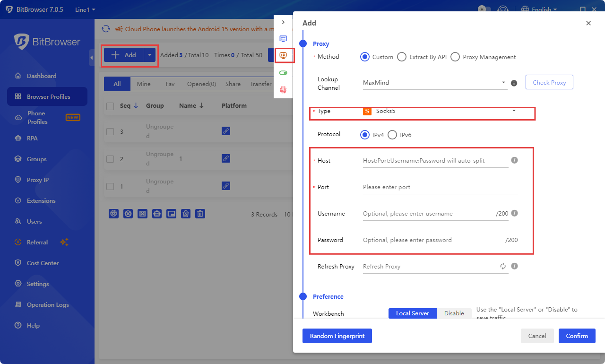Tick the checkbox for profile row 2
605x364 pixels.
pos(110,158)
